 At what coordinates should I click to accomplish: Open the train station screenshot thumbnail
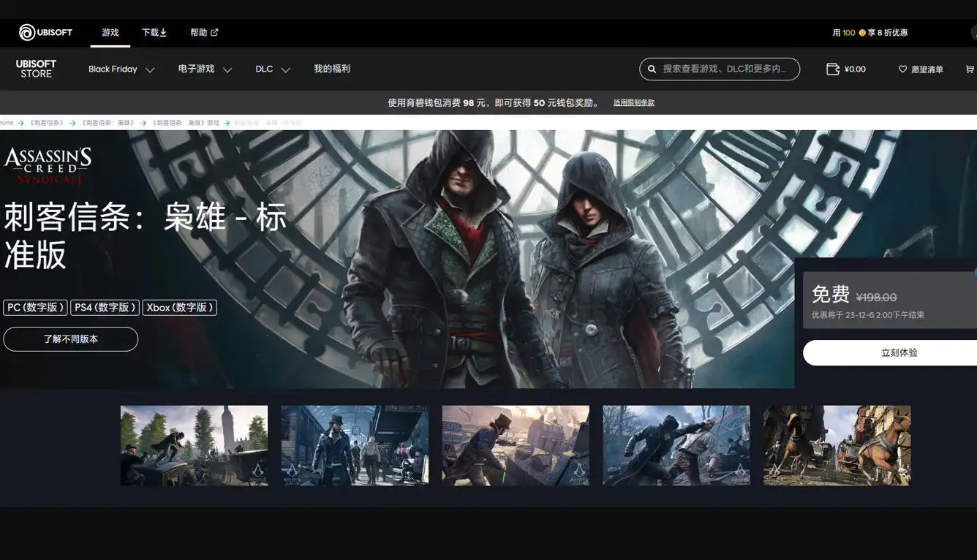coord(355,445)
